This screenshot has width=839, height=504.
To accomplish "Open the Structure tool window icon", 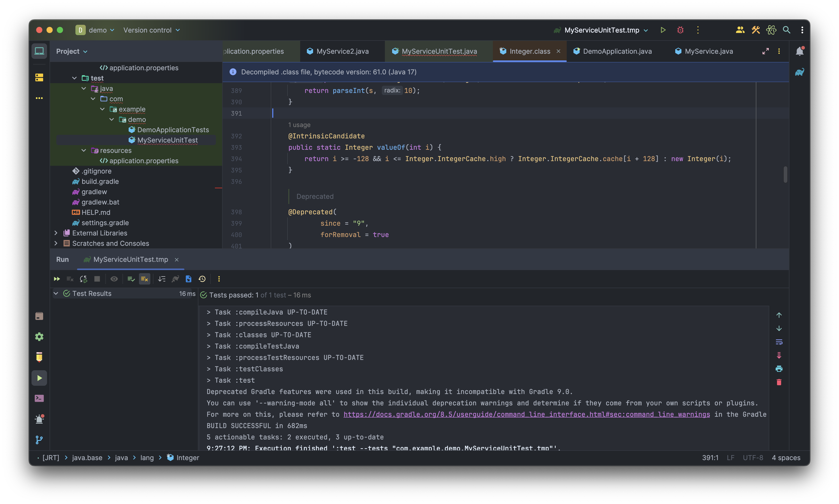I will [40, 77].
